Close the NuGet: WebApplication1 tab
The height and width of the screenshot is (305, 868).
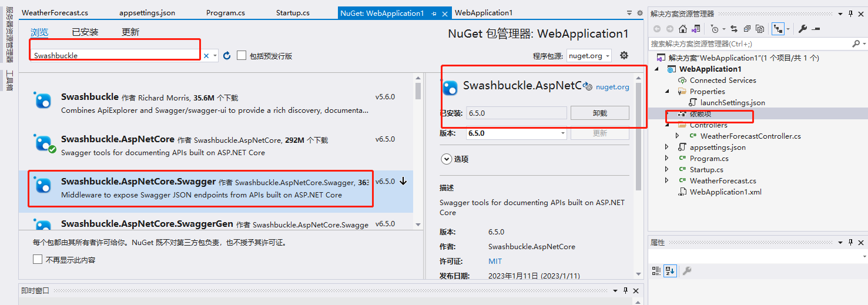click(444, 13)
